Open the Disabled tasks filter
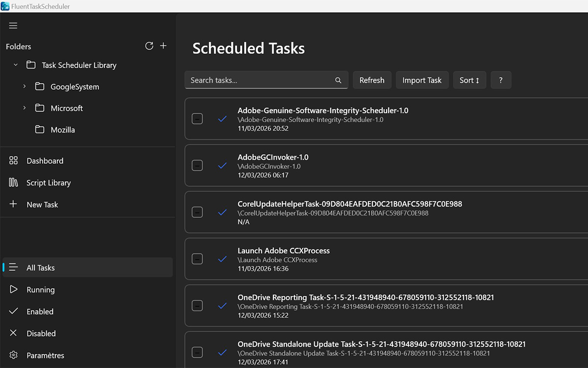 [x=41, y=333]
